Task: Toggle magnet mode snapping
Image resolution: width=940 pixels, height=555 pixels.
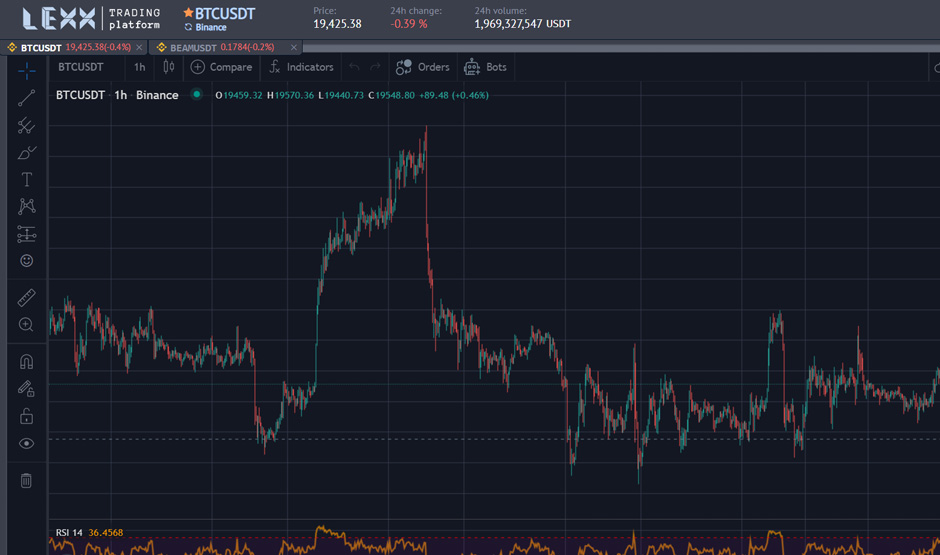Action: coord(26,362)
